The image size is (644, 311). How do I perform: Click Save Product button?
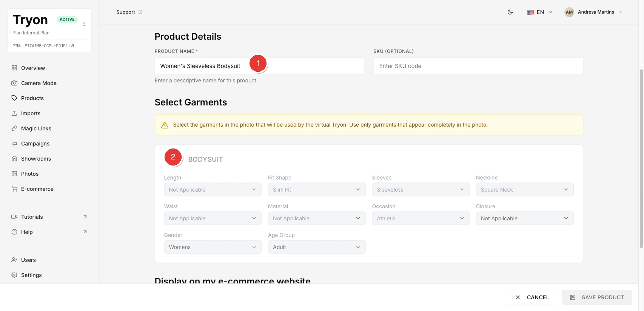click(597, 297)
